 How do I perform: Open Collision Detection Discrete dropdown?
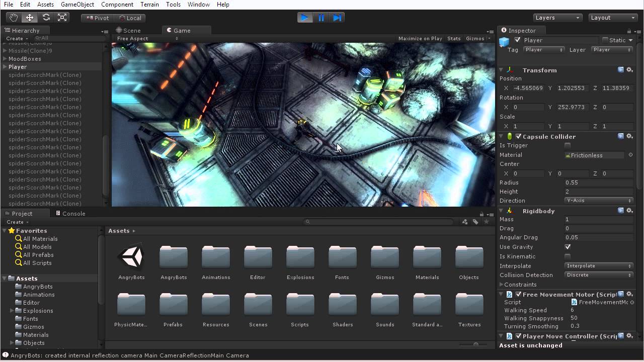coord(599,275)
